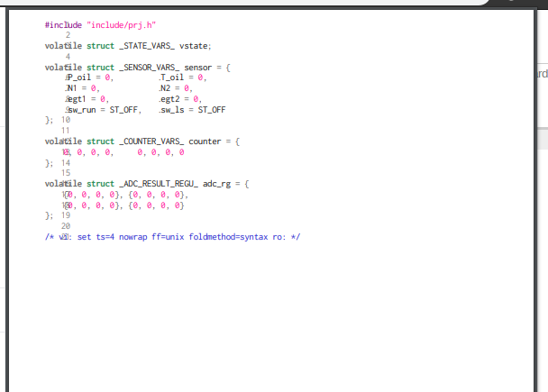Viewport: 548px width, 392px height.
Task: Click the #include directive keyword
Action: [x=63, y=25]
